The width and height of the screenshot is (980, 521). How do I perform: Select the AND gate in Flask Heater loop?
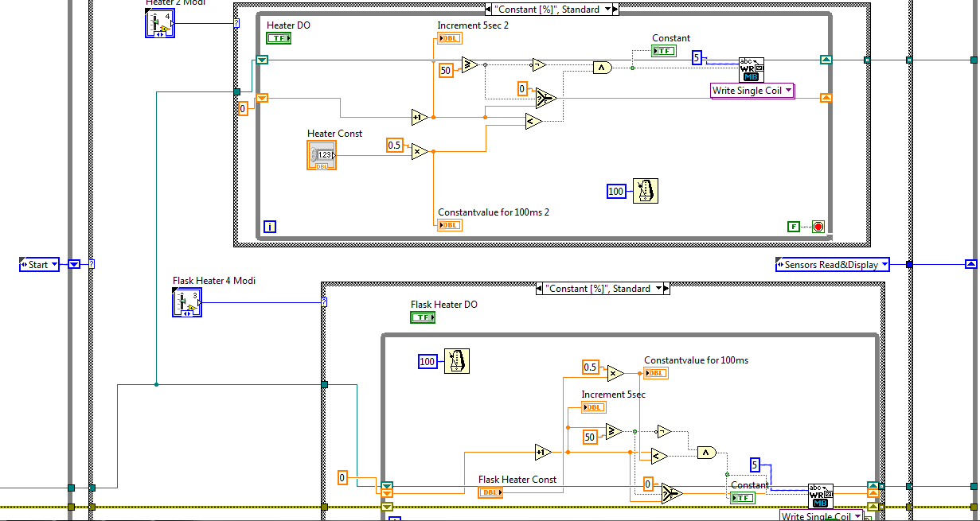[x=706, y=453]
